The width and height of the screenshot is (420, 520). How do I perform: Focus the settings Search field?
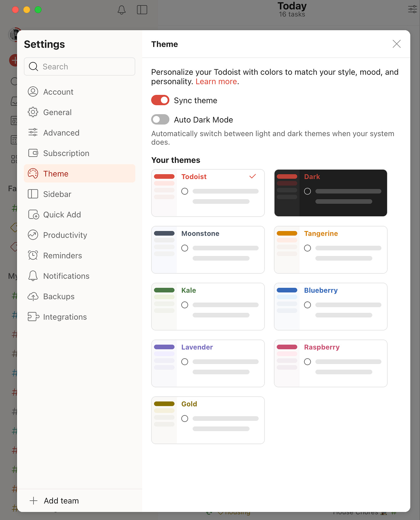(80, 67)
